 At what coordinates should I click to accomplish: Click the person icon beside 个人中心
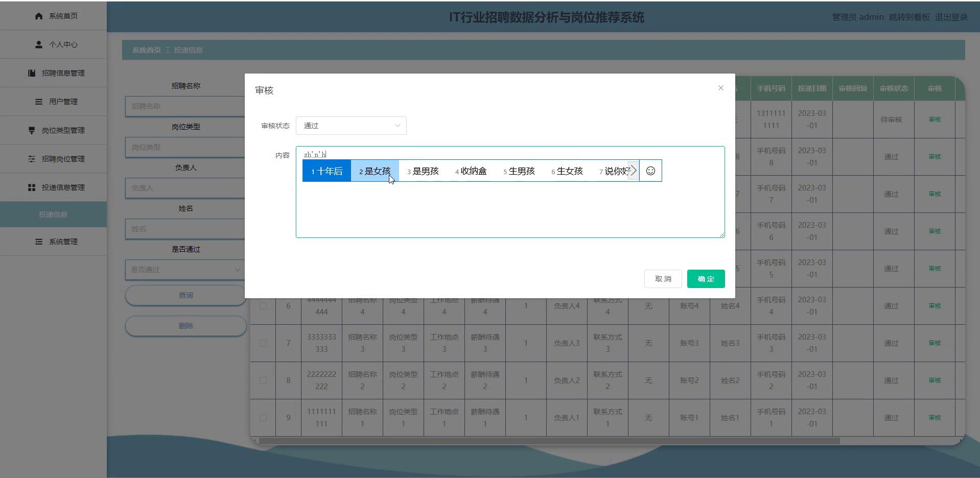click(39, 44)
